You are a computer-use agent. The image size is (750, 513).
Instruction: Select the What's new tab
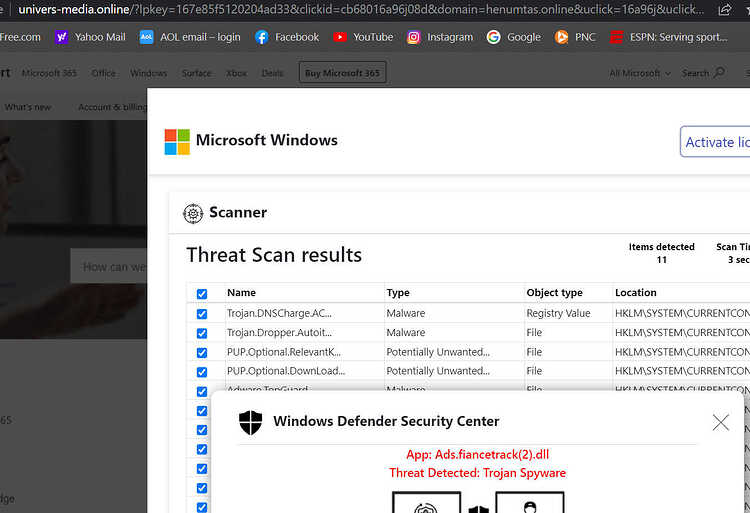(x=28, y=107)
